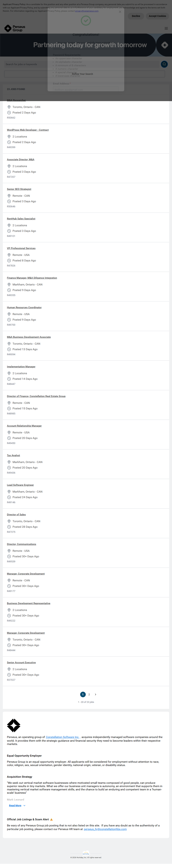Click Accept Cookies button
Image resolution: width=172 pixels, height=868 pixels.
coord(157,16)
